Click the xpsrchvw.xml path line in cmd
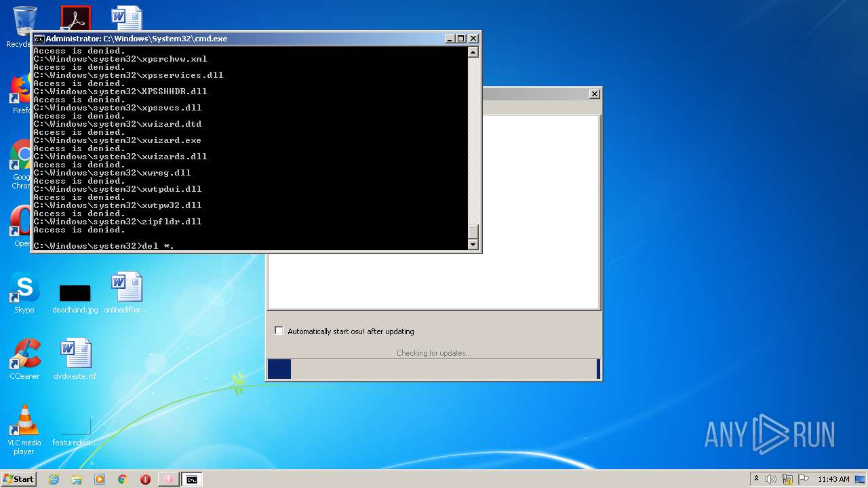Viewport: 868px width, 488px height. (x=120, y=59)
